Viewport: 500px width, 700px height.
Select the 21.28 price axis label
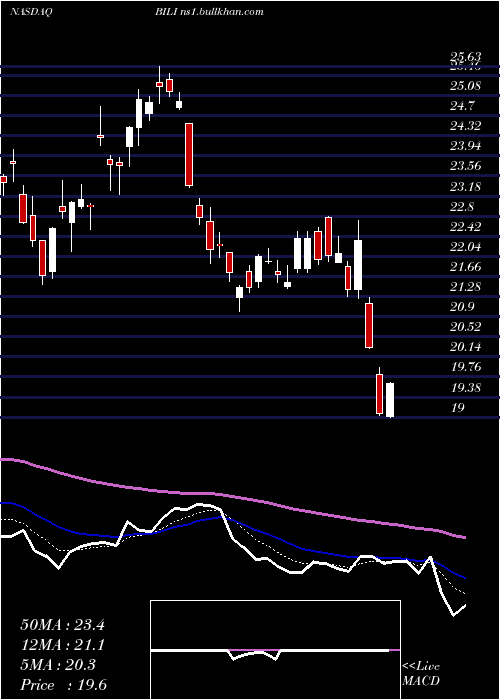[x=466, y=286]
